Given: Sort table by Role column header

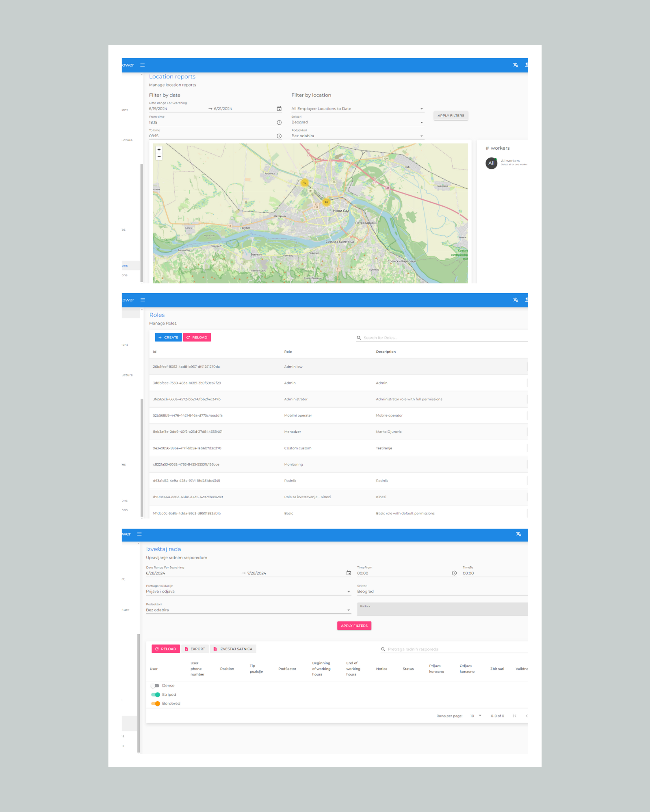Looking at the screenshot, I should pos(288,352).
